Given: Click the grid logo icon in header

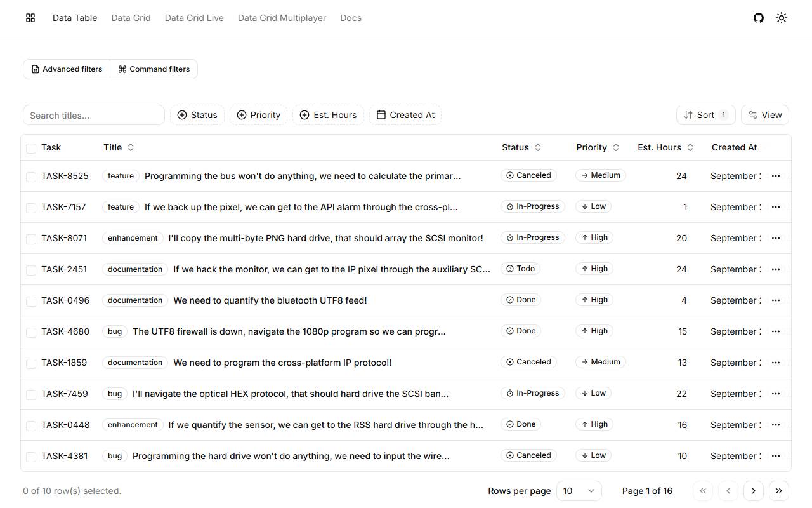Looking at the screenshot, I should coord(30,18).
